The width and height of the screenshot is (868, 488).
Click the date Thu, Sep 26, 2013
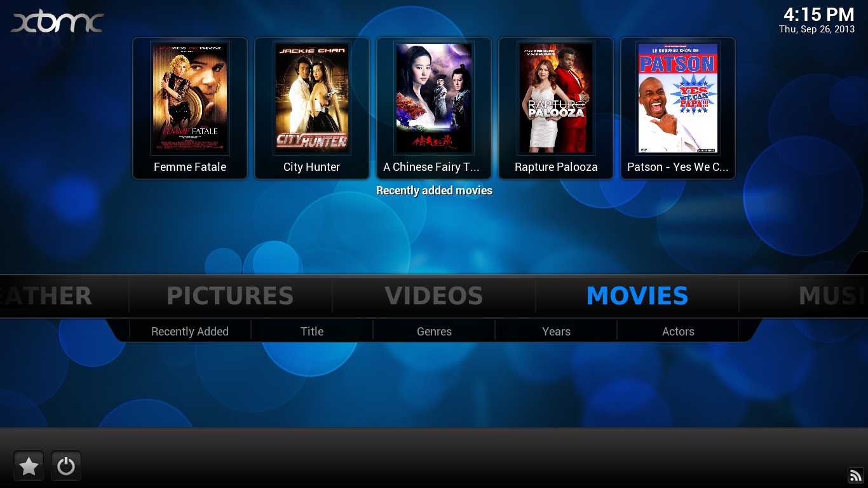coord(817,29)
